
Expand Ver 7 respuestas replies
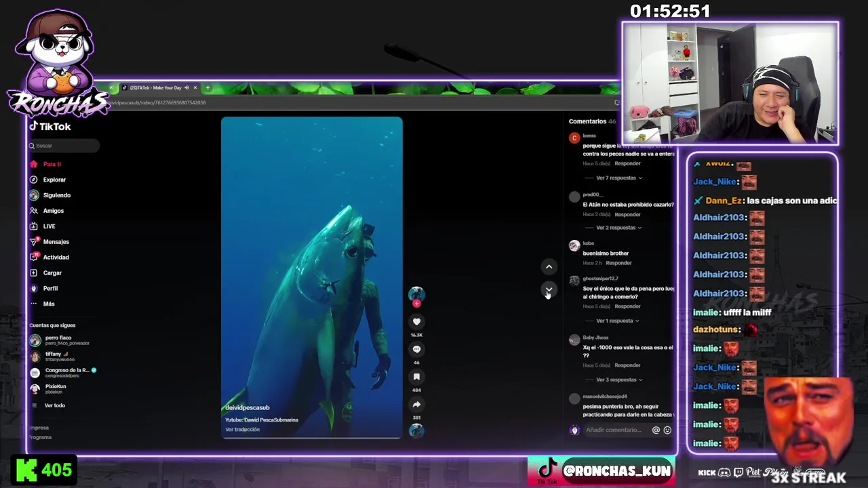(x=619, y=178)
